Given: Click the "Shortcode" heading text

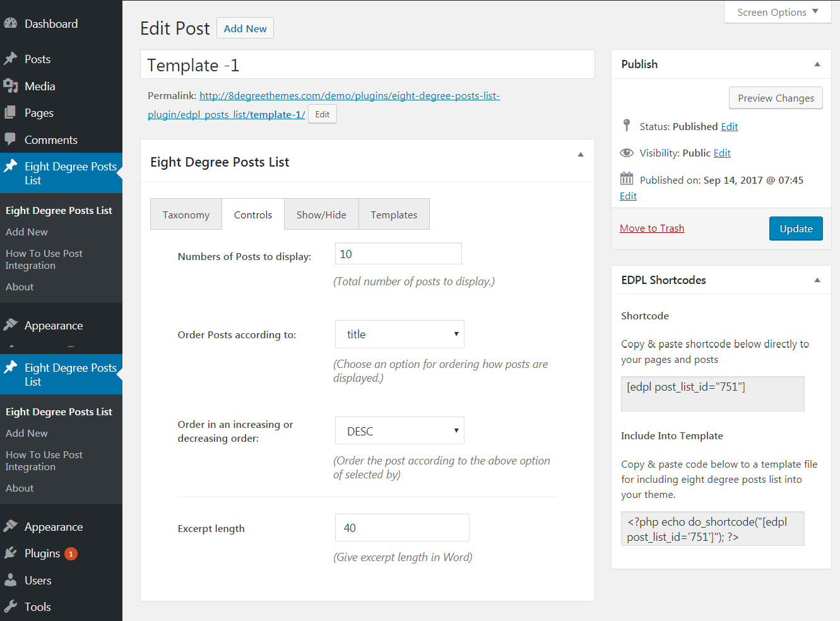Looking at the screenshot, I should coord(645,316).
